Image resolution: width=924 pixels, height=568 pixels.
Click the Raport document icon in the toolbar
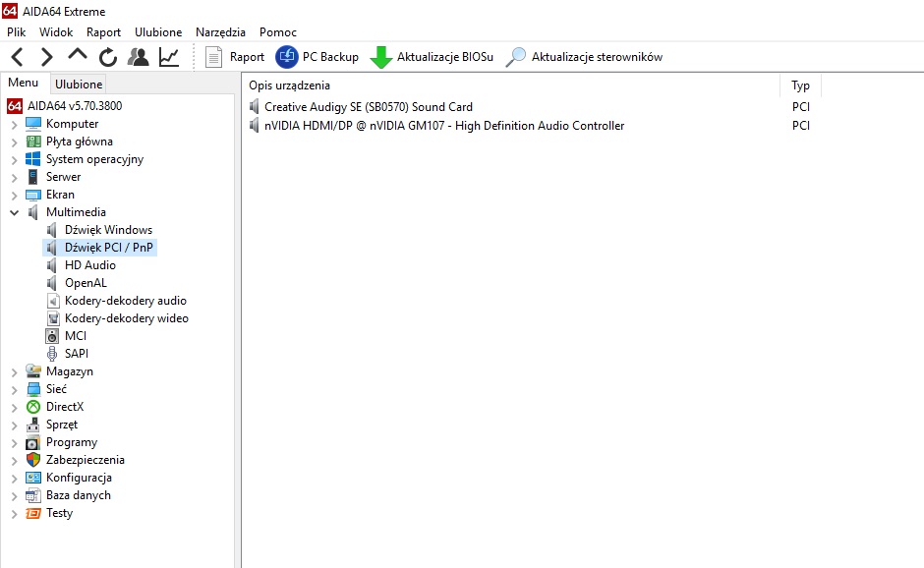point(213,57)
